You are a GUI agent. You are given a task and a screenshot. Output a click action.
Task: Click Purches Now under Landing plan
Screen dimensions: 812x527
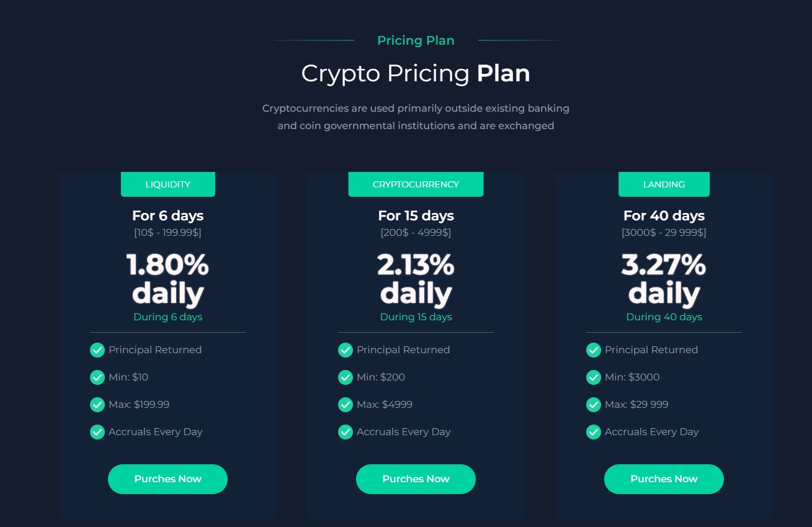(664, 479)
